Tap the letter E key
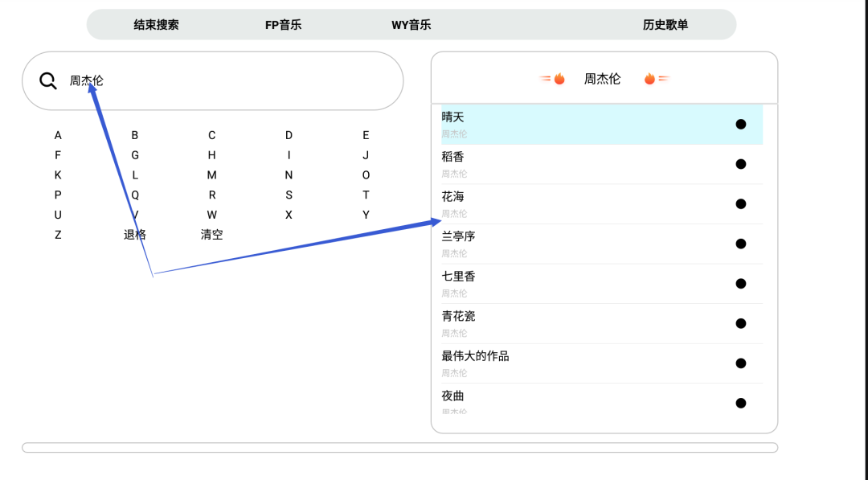This screenshot has height=480, width=868. (366, 135)
